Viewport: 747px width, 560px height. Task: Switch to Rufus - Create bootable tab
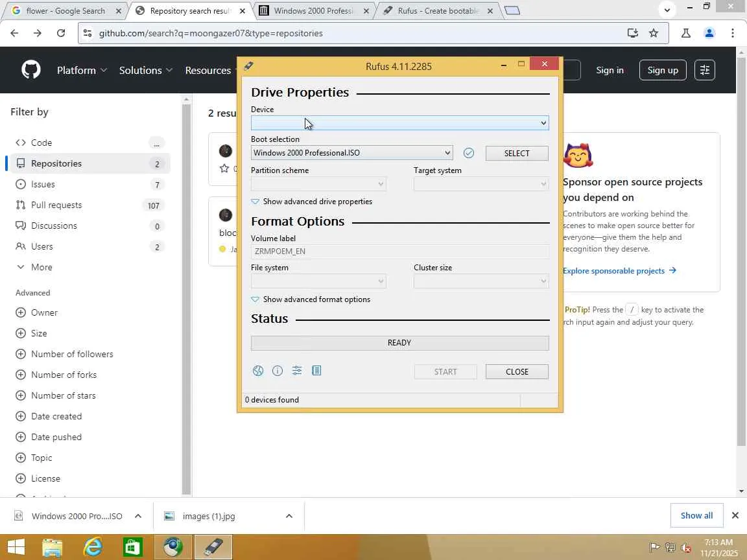pyautogui.click(x=437, y=10)
